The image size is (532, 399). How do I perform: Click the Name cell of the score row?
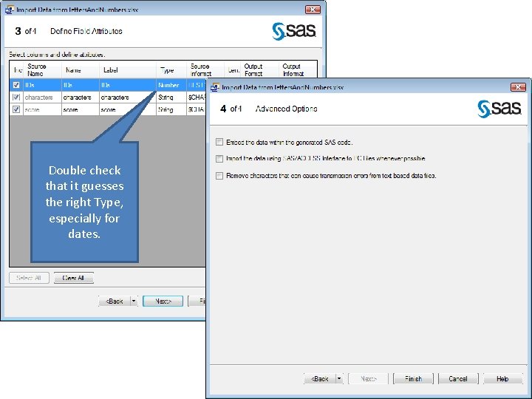[x=81, y=109]
